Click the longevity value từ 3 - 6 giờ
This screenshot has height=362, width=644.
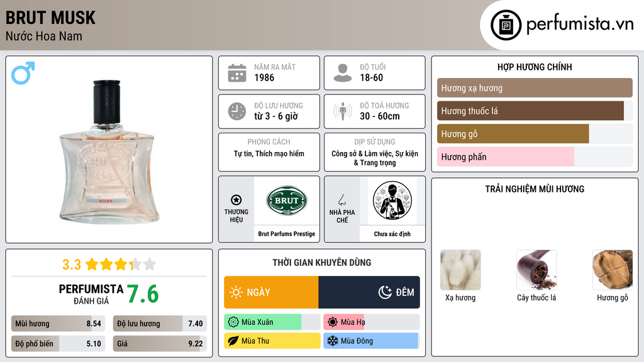point(276,116)
